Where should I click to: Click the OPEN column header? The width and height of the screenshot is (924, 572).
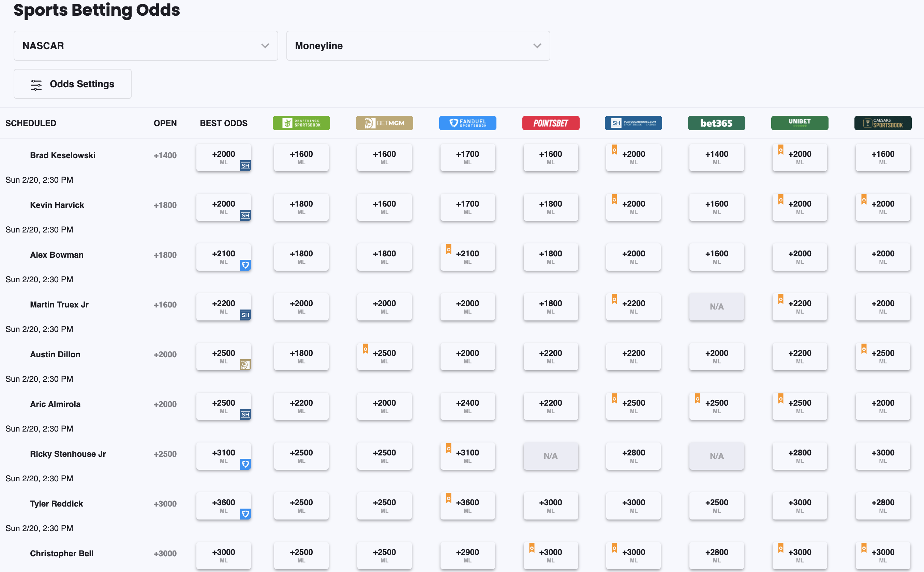coord(165,123)
